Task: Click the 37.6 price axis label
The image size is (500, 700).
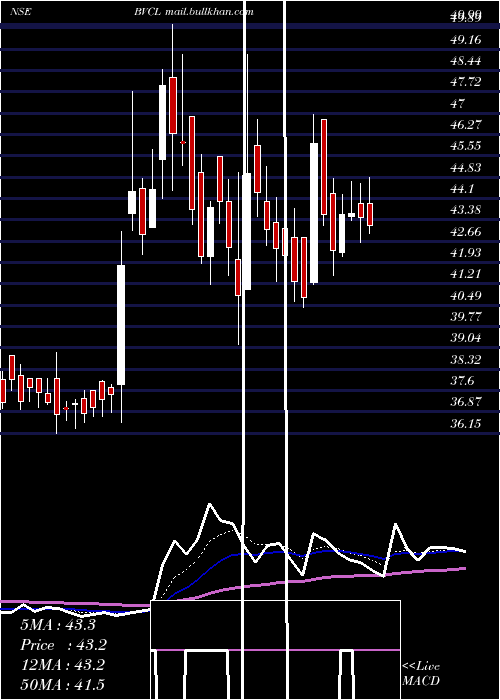Action: [x=462, y=380]
